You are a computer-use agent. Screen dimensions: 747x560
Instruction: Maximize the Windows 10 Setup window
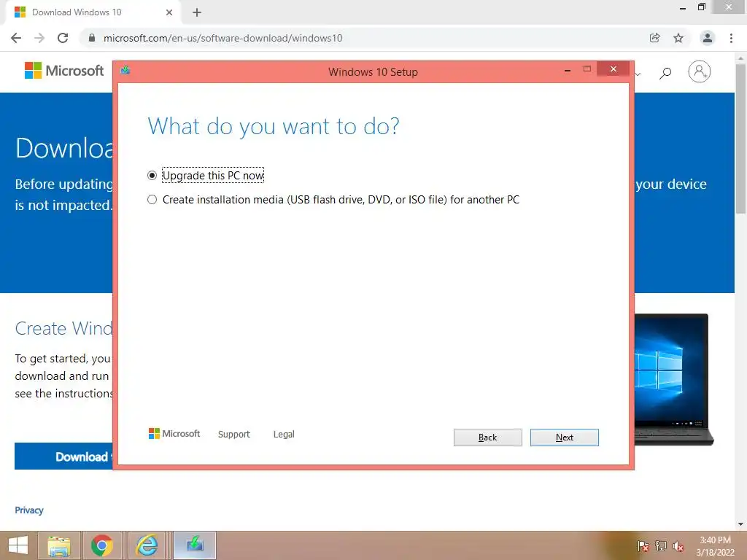(x=587, y=69)
